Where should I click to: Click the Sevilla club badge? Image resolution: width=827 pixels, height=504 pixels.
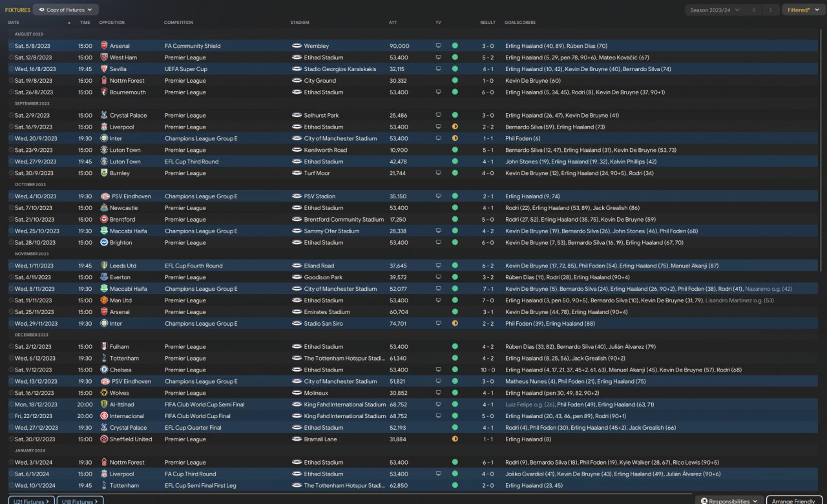(104, 69)
